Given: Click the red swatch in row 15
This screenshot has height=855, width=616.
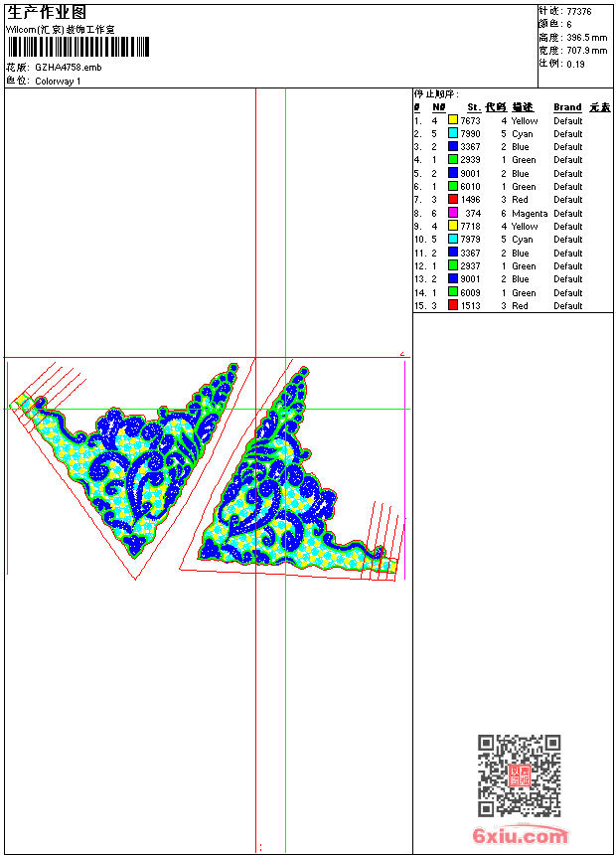Looking at the screenshot, I should 453,305.
